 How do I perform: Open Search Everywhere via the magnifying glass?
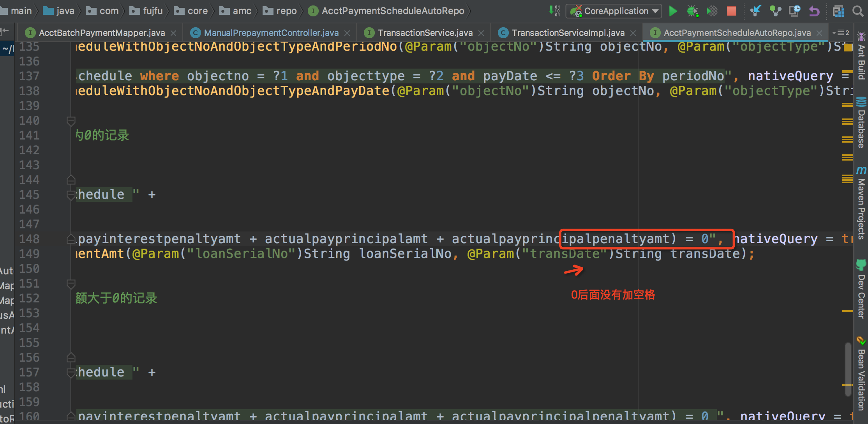pyautogui.click(x=858, y=11)
